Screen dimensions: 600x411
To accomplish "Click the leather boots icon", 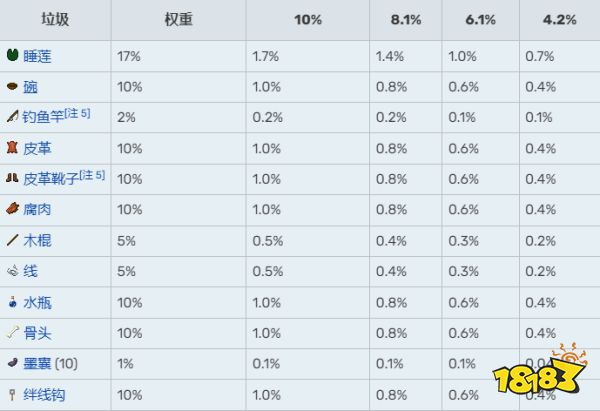I will click(x=13, y=178).
